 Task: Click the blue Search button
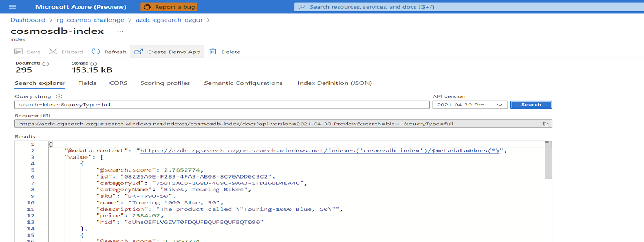click(x=531, y=105)
